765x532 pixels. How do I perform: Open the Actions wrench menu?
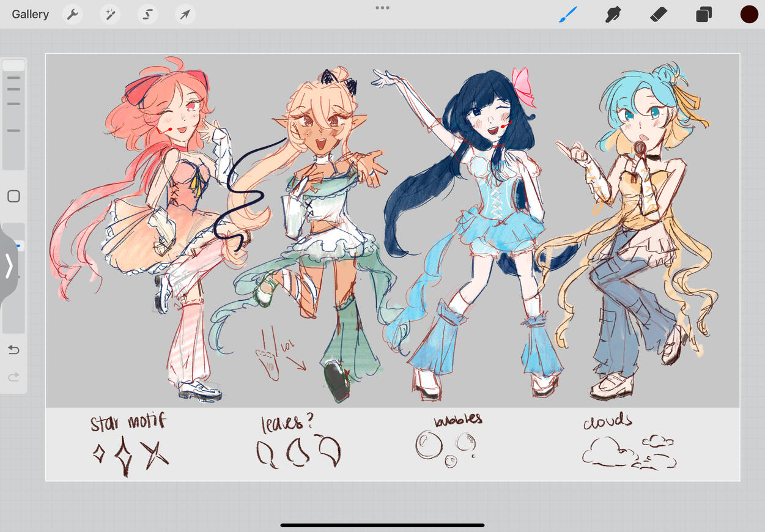click(73, 14)
